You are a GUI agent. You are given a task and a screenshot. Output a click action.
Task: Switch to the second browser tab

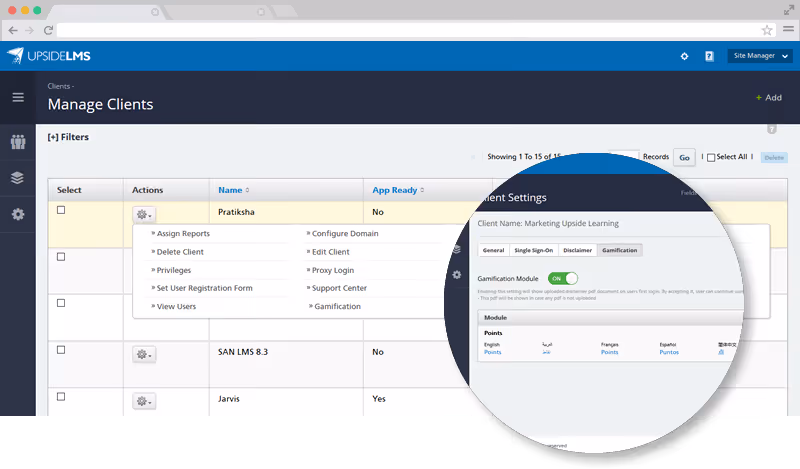pyautogui.click(x=217, y=11)
